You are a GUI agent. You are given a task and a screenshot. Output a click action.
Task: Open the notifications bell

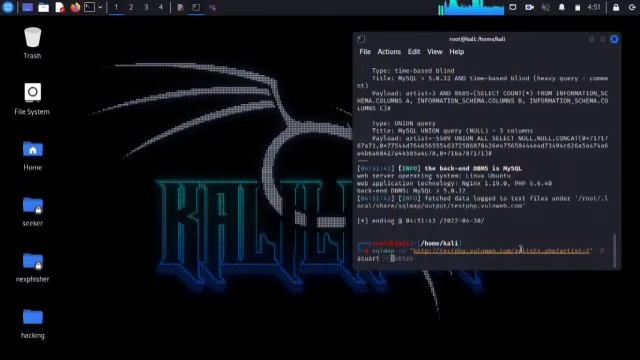pos(562,7)
